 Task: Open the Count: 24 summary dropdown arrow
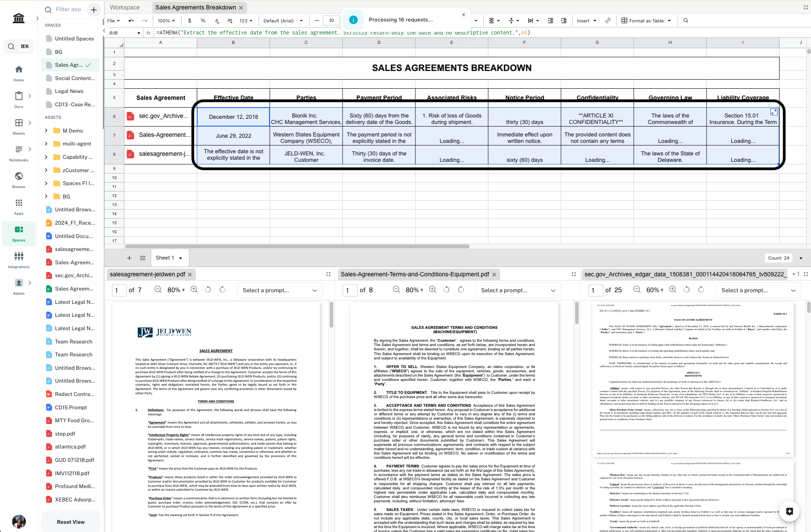(x=801, y=258)
